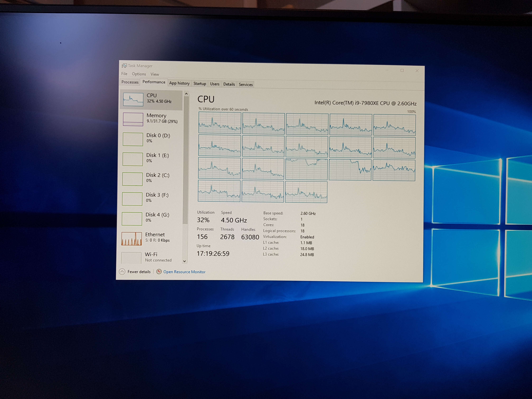Click the L3 cache 24.8 MB value
This screenshot has height=399, width=532.
(307, 255)
